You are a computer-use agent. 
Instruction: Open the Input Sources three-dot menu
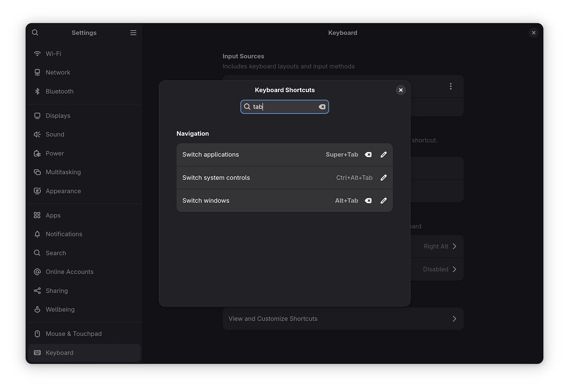451,87
